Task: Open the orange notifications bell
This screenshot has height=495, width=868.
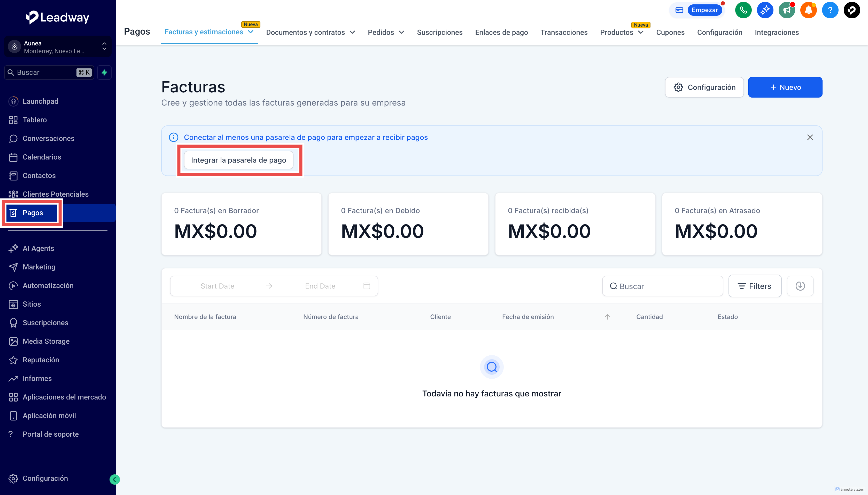Action: 809,10
